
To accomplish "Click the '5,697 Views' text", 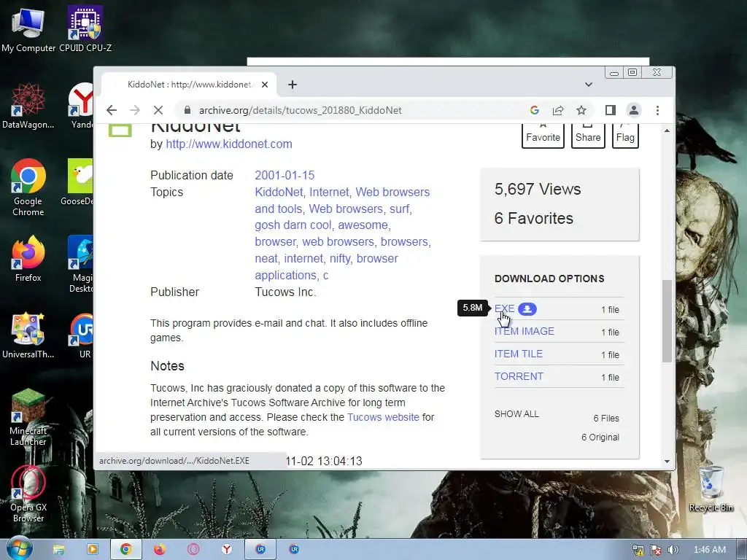I will pyautogui.click(x=538, y=189).
